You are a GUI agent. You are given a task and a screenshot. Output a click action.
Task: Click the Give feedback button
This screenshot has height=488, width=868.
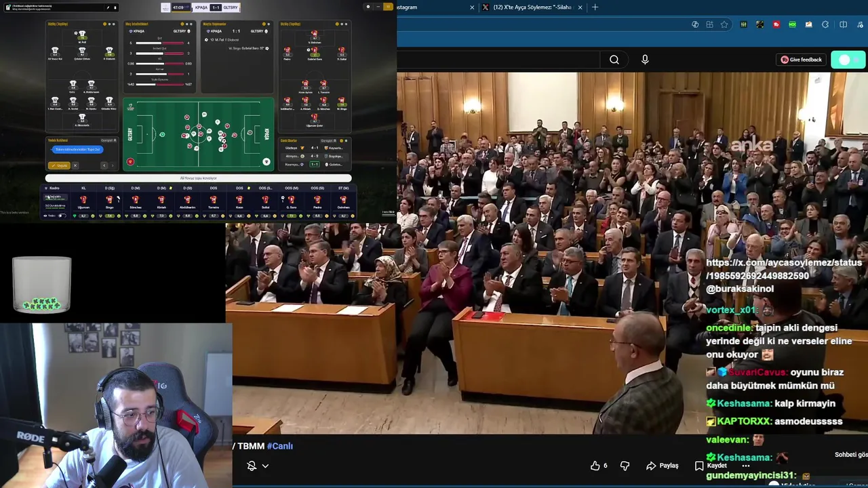[801, 60]
